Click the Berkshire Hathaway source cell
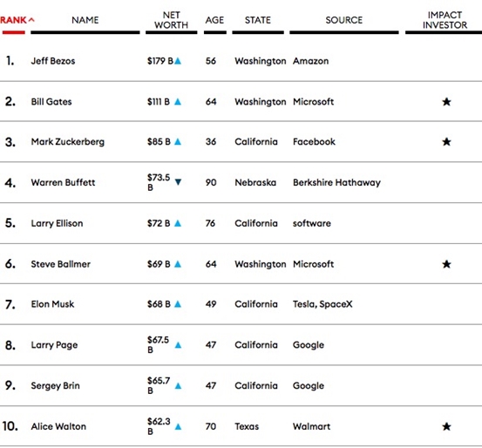482x448 pixels. 336,182
